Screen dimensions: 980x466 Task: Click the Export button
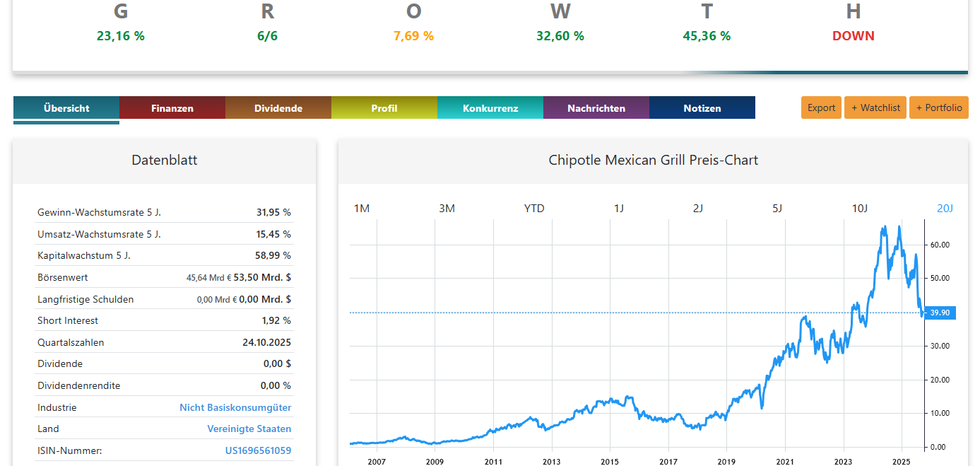tap(821, 107)
